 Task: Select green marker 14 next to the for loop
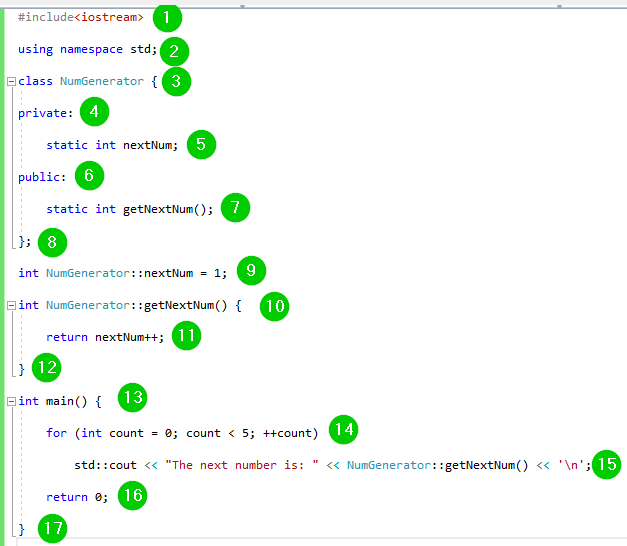coord(344,431)
